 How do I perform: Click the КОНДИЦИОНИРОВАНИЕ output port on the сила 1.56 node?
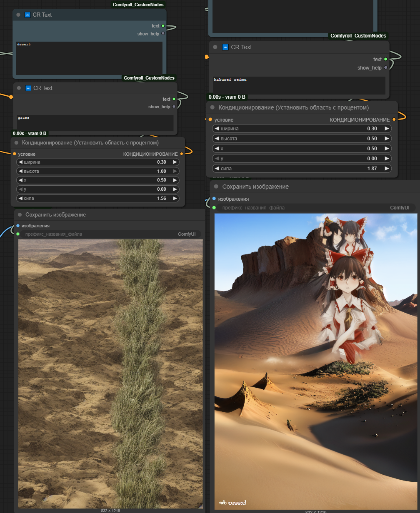(181, 154)
